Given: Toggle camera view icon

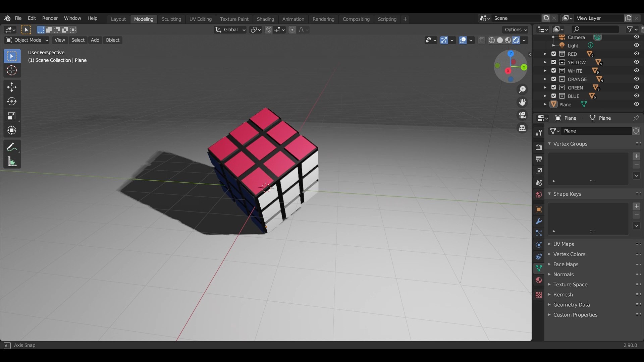Looking at the screenshot, I should coord(522,115).
